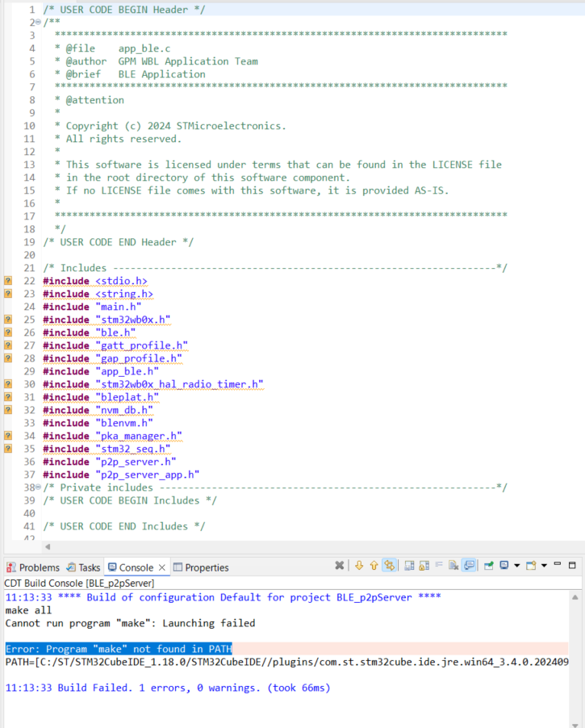This screenshot has height=728, width=585.
Task: Click Copy Build Log icon in console toolbar
Action: 409,566
